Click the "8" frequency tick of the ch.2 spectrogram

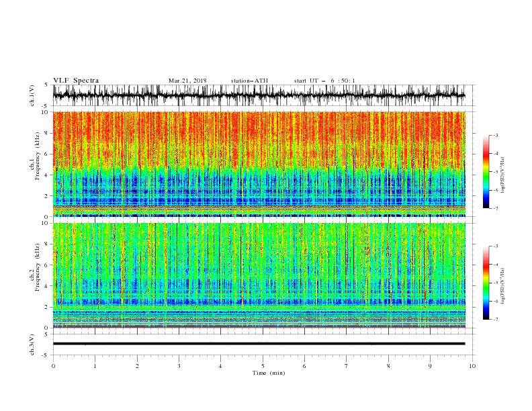click(x=46, y=244)
